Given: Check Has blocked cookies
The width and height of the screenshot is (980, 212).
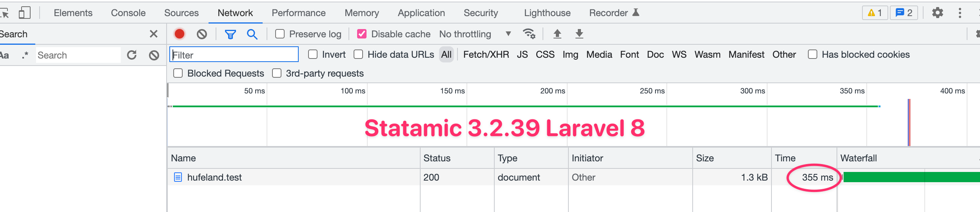Looking at the screenshot, I should pos(813,55).
